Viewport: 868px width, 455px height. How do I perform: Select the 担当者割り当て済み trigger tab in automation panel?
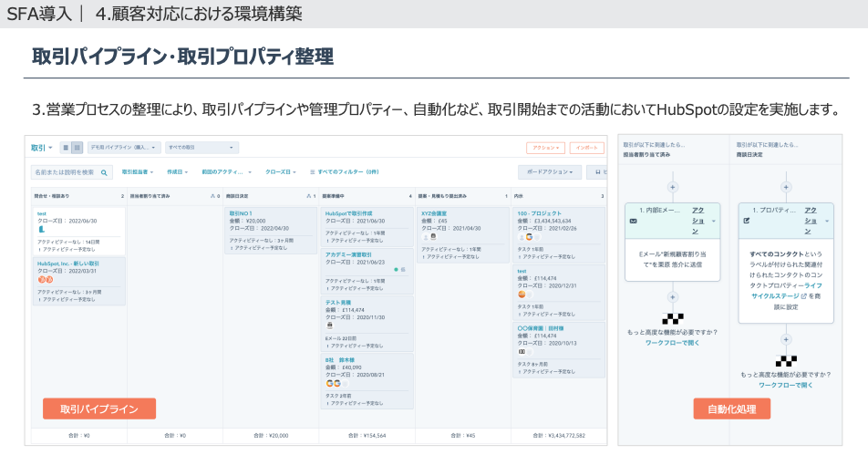click(674, 150)
